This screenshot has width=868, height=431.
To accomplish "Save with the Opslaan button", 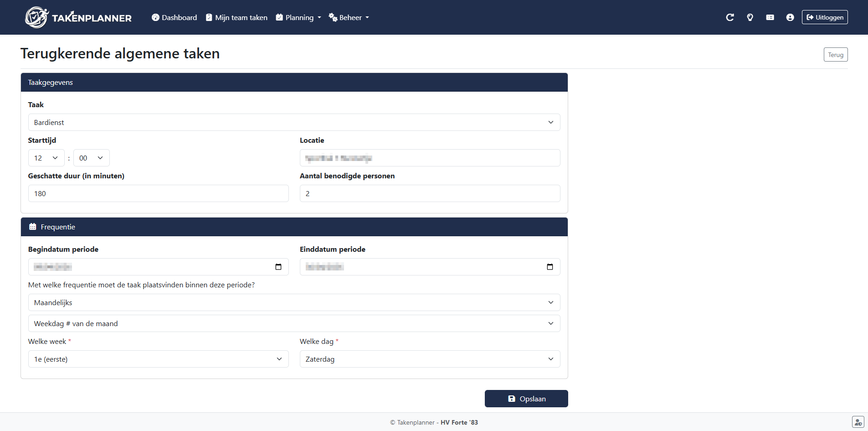I will [526, 398].
